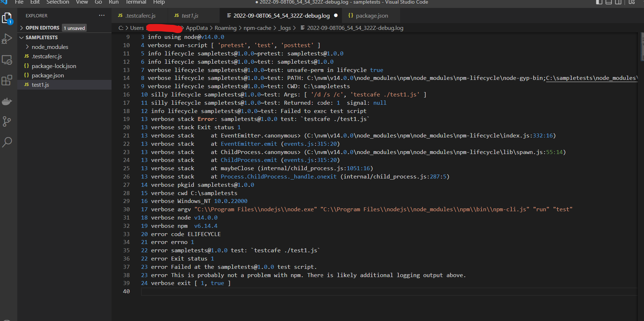Screen dimensions: 644x321
Task: Click JS icon beside test1.js in Explorer
Action: pyautogui.click(x=27, y=85)
